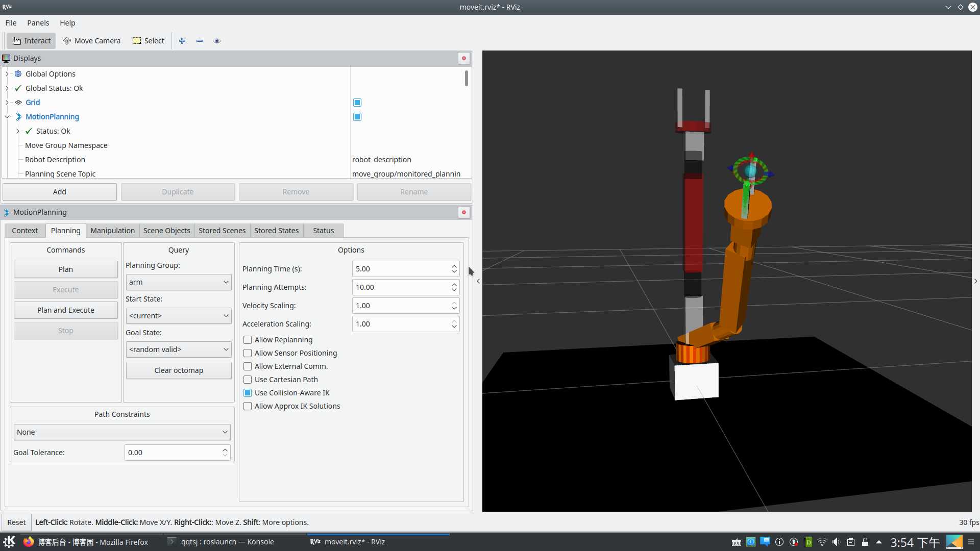Switch to the Stored Scenes tab
Image resolution: width=980 pixels, height=551 pixels.
(x=222, y=231)
